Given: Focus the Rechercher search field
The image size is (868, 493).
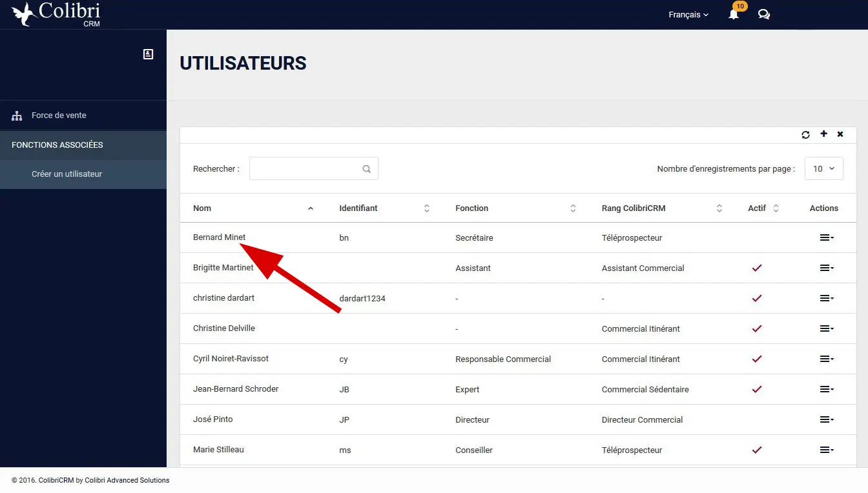Looking at the screenshot, I should tap(313, 168).
